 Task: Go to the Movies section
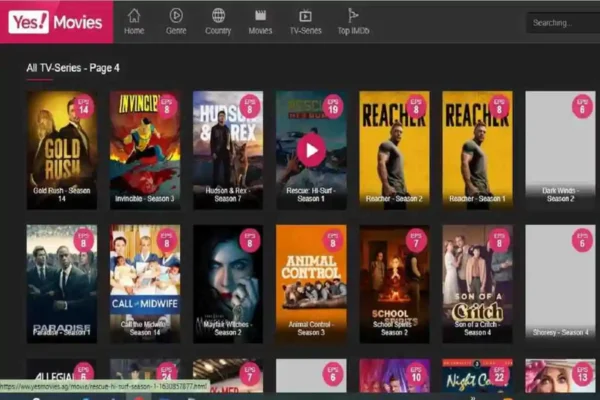tap(260, 22)
